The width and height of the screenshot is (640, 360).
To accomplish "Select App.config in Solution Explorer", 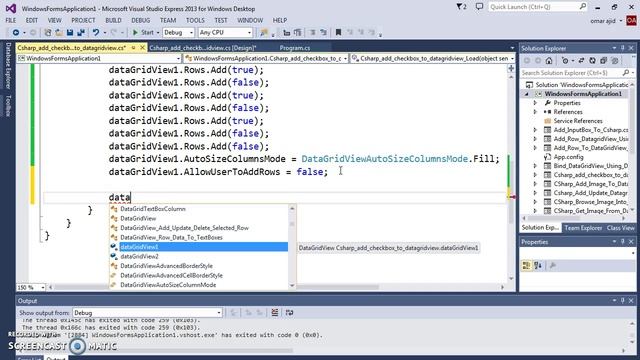I will click(568, 157).
